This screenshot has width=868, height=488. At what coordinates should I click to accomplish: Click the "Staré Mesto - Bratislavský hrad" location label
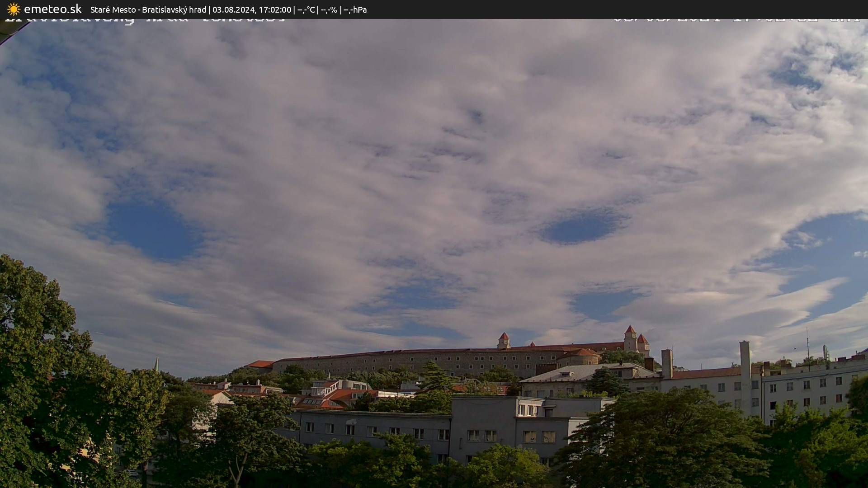[149, 9]
